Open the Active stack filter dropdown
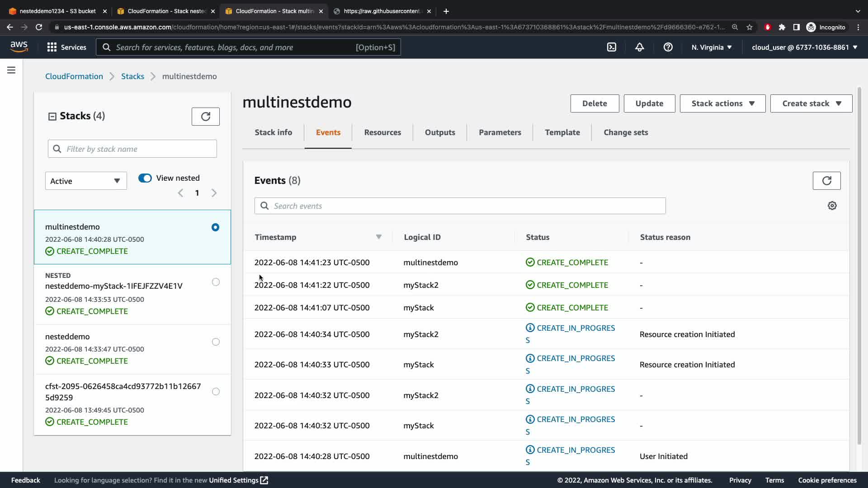Screen dimensions: 868x488 coord(86,181)
